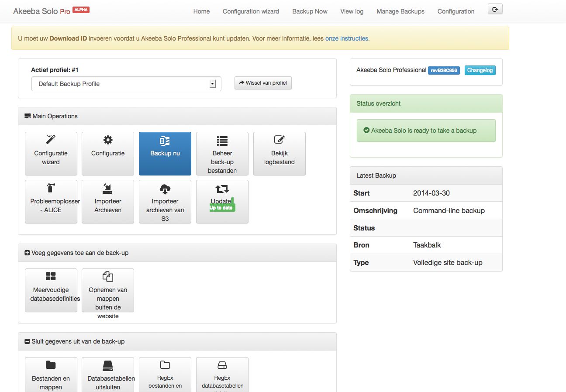Image resolution: width=566 pixels, height=392 pixels.
Task: Click the Download ID bold text in warning
Action: (68, 38)
